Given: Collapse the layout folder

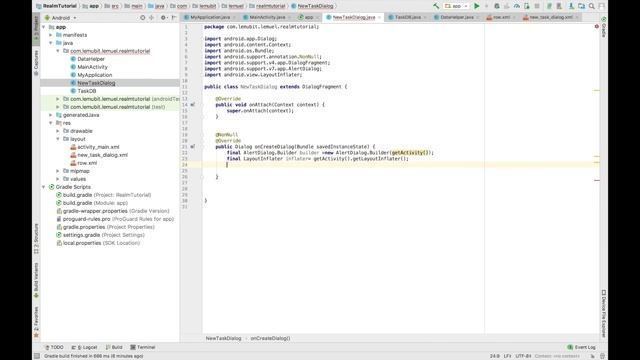Looking at the screenshot, I should click(58, 139).
